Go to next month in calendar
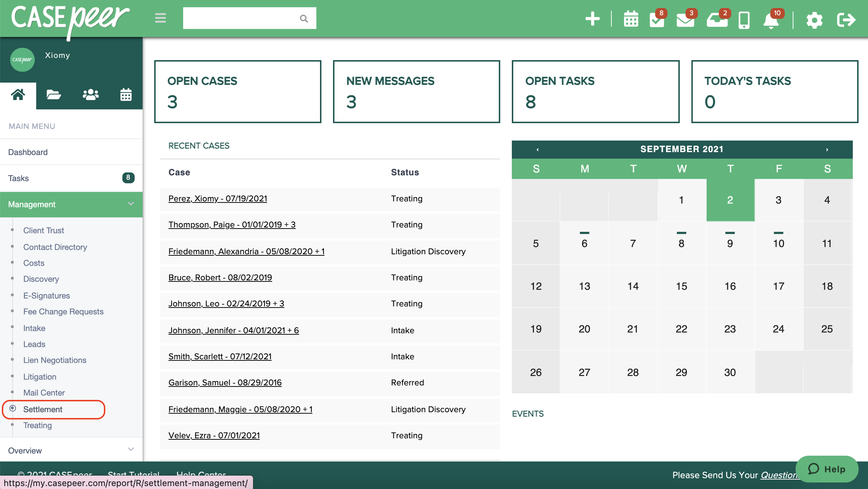Image resolution: width=868 pixels, height=489 pixels. (x=827, y=149)
